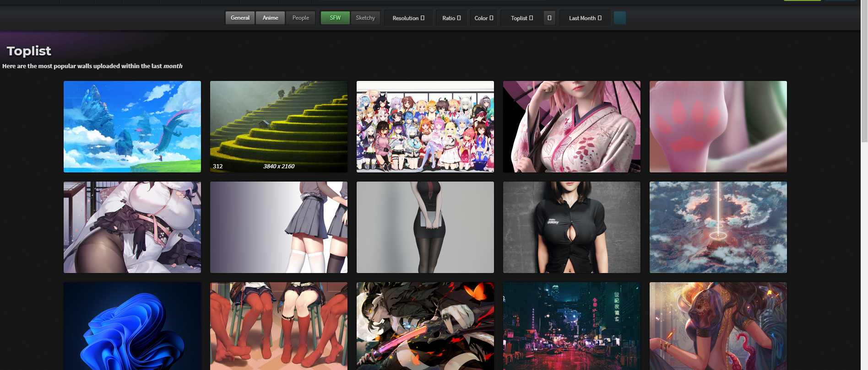
Task: Open the blue Windows 11 bloom wallpaper
Action: point(132,326)
